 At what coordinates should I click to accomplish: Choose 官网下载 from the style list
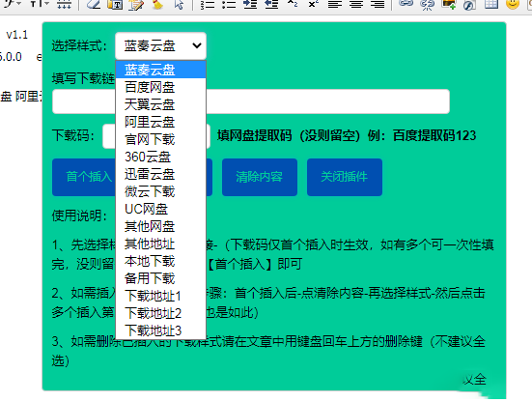[x=160, y=139]
